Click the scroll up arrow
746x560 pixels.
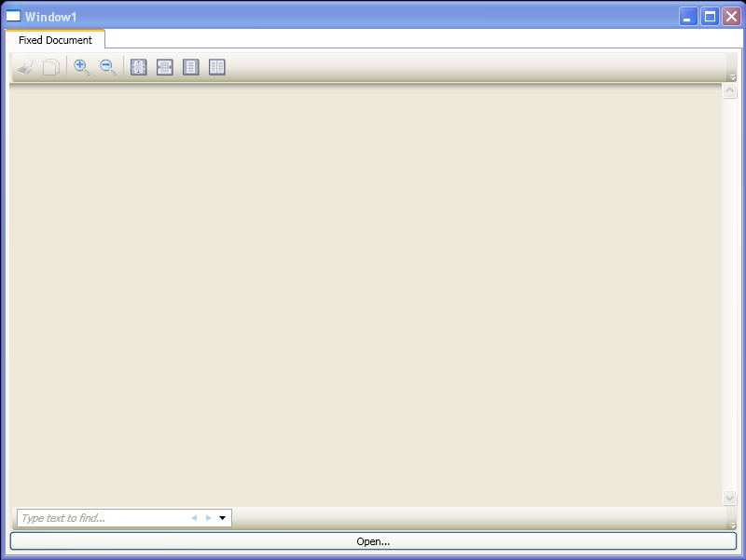click(x=729, y=90)
